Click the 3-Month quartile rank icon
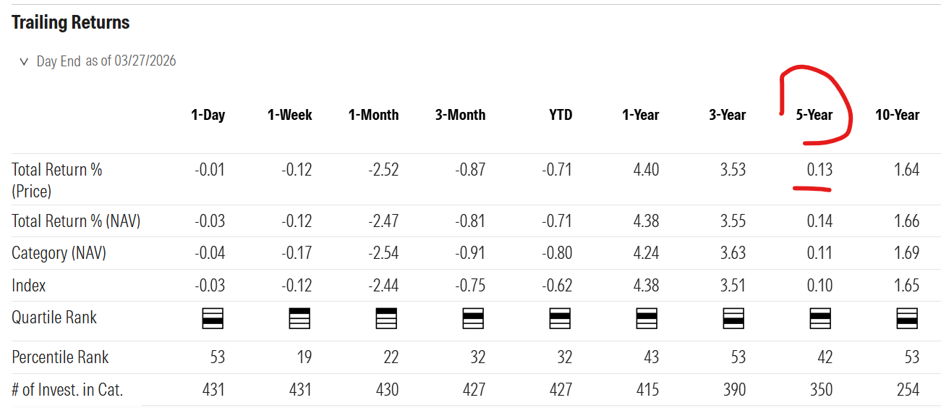950x419 pixels. [473, 319]
